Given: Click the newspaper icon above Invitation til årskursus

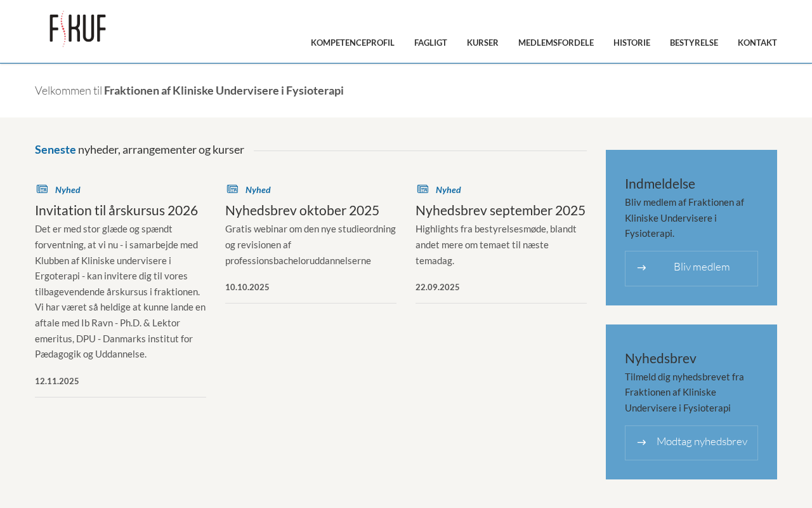Looking at the screenshot, I should click(x=42, y=189).
